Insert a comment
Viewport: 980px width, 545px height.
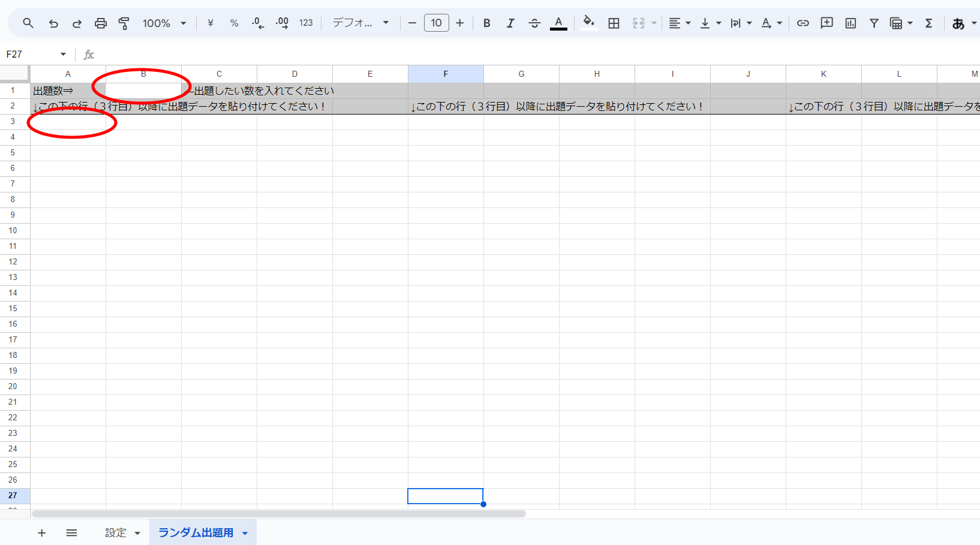827,23
